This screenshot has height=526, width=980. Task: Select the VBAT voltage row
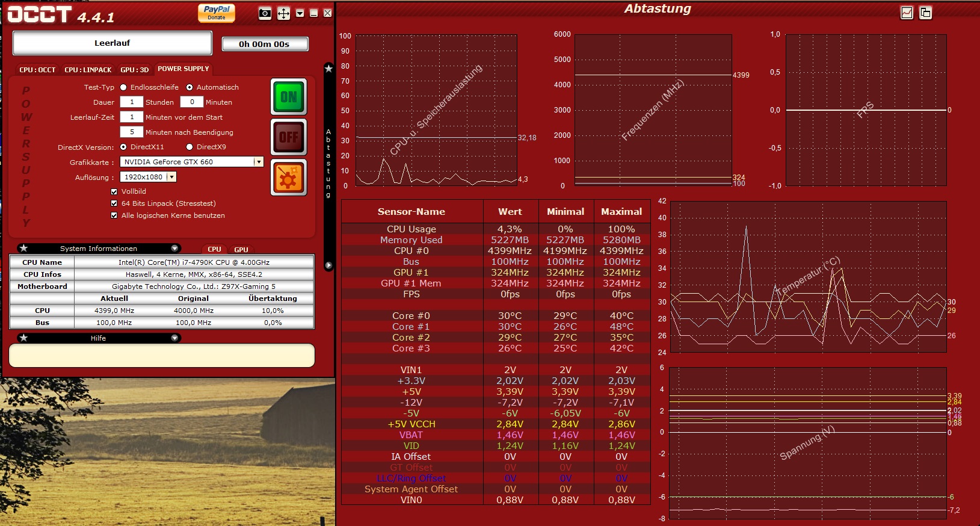click(x=496, y=435)
